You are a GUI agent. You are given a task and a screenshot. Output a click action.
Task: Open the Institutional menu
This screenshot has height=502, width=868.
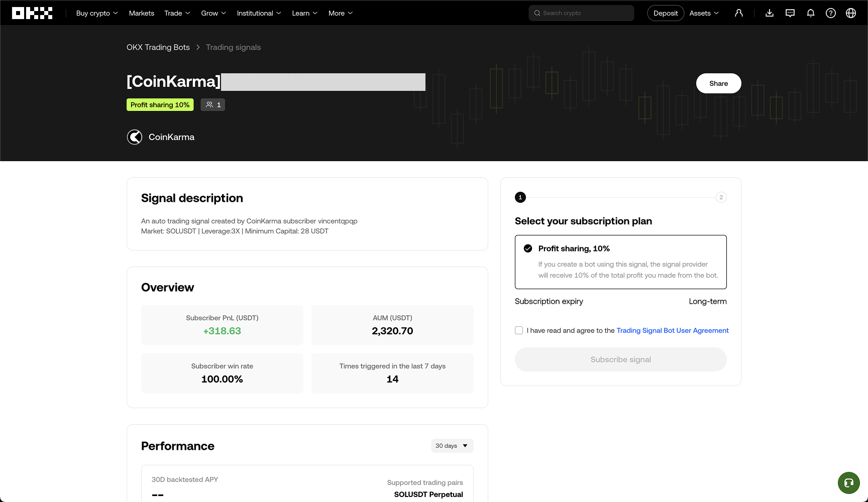click(259, 13)
